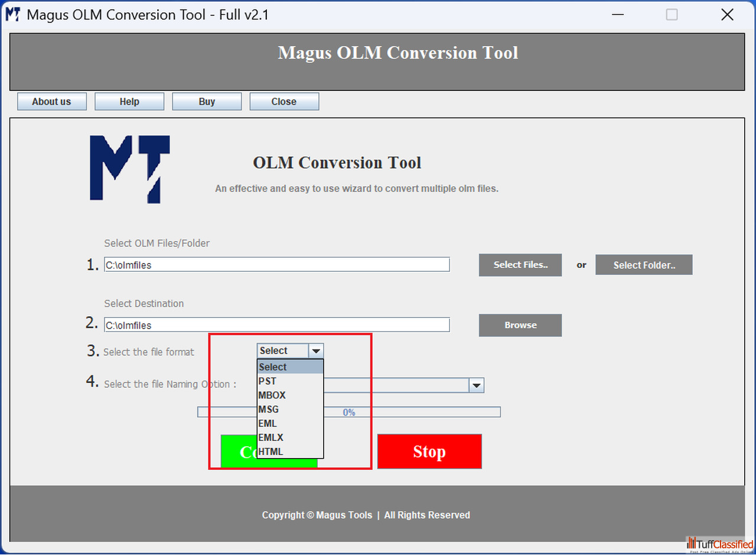Viewport: 756px width, 555px height.
Task: Click 'Select Destination' label
Action: tap(144, 303)
